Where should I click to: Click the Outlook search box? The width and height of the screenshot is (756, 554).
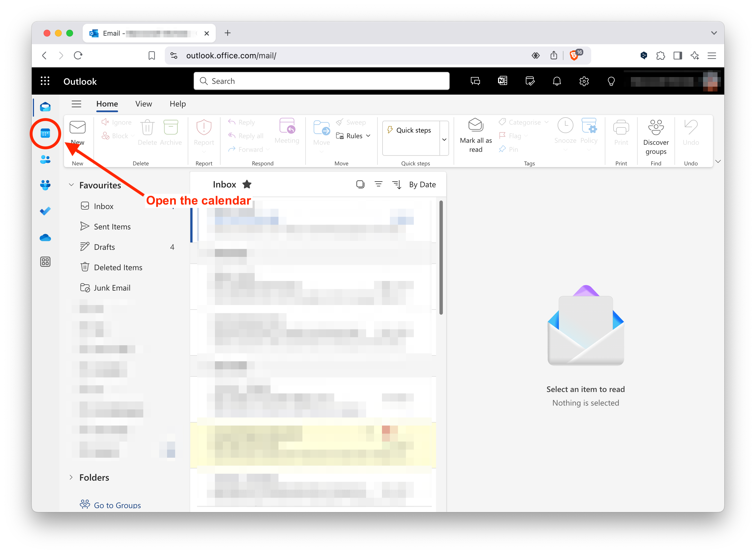tap(321, 81)
